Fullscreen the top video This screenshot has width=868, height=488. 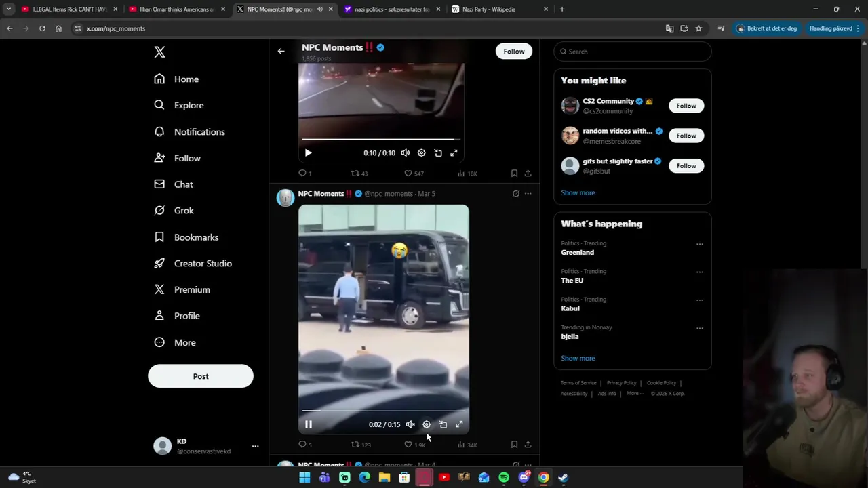[x=454, y=153]
